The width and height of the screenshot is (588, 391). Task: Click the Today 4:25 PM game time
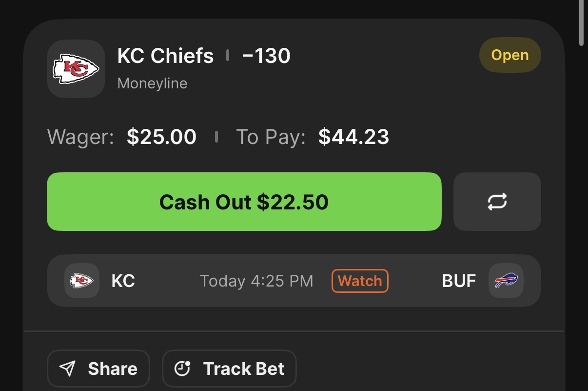[x=256, y=281]
